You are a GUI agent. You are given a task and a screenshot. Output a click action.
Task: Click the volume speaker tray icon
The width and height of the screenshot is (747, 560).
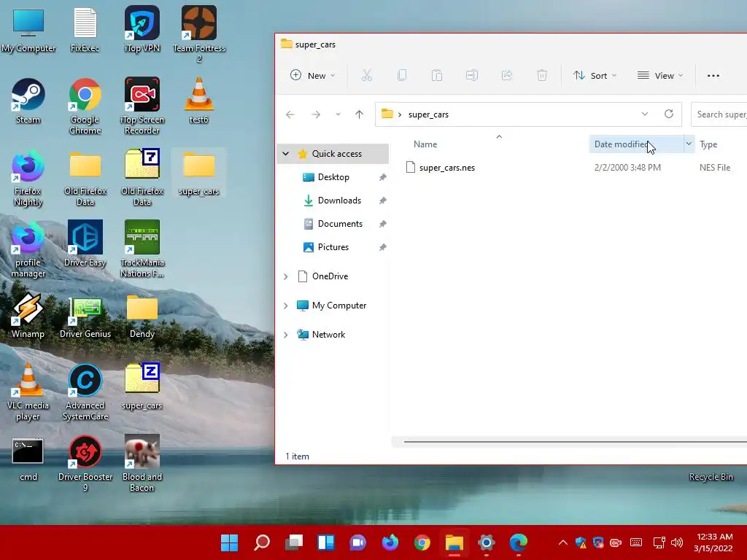point(676,542)
